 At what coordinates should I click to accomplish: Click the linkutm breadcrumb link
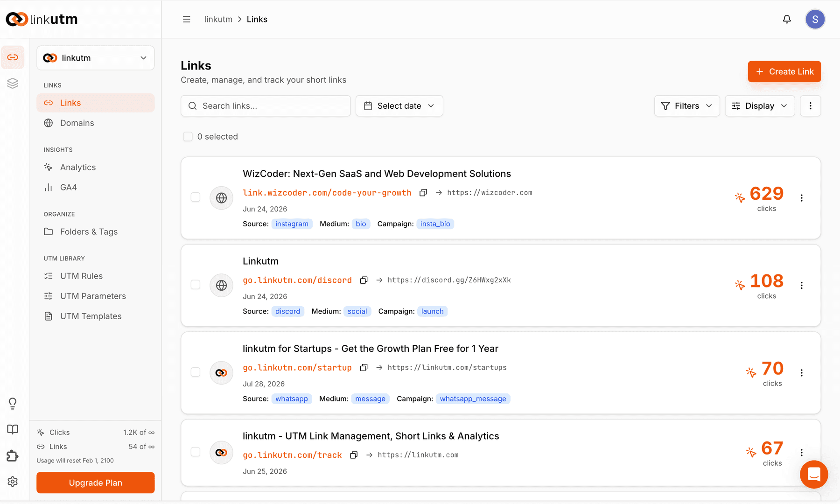218,19
